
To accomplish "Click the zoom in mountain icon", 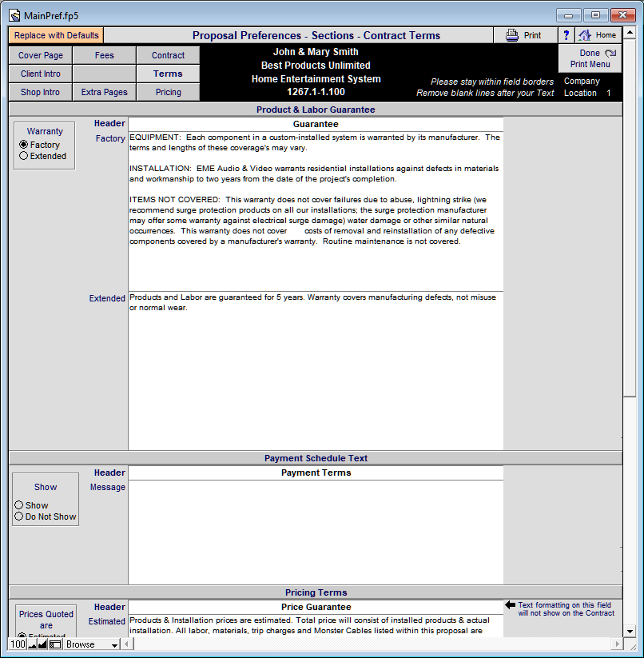I will [42, 644].
